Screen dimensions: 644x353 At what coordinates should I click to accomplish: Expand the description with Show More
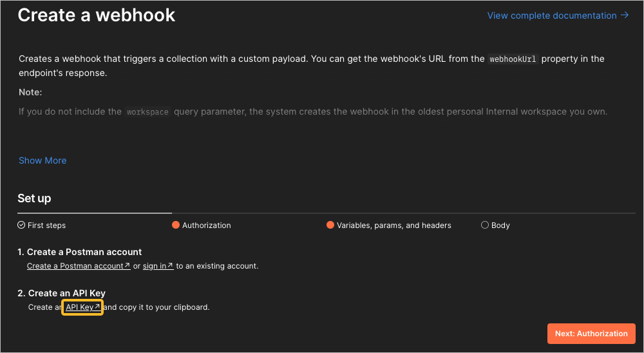point(43,160)
